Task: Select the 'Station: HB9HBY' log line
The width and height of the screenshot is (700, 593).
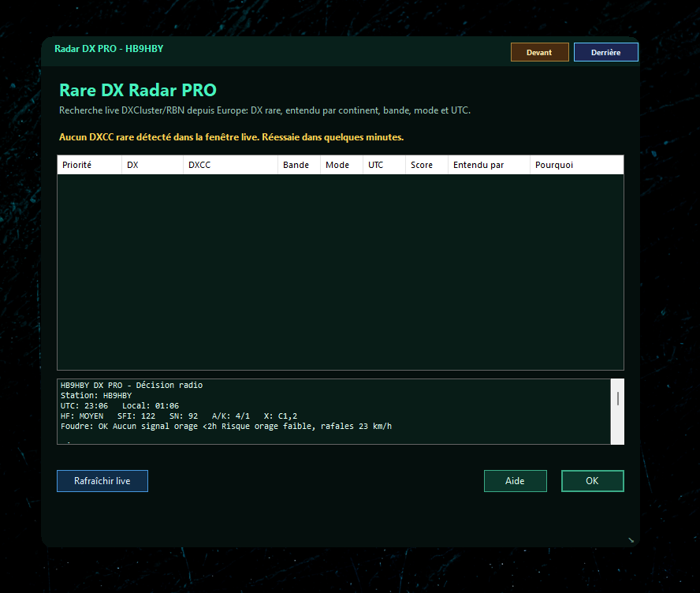Action: (x=96, y=395)
